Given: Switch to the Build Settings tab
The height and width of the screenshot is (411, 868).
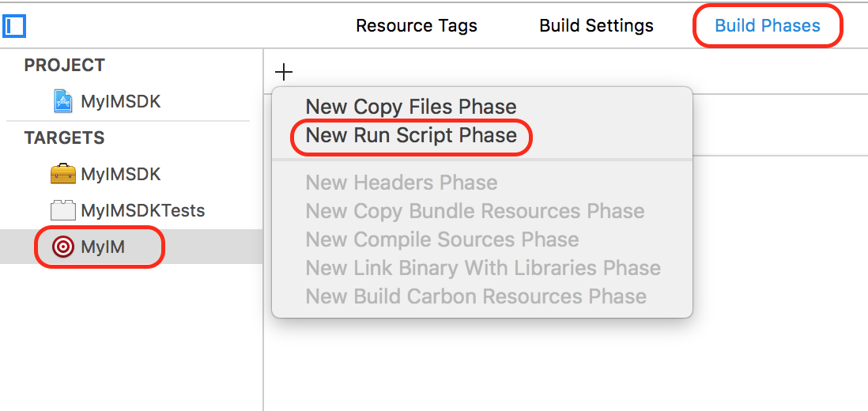Looking at the screenshot, I should 596,25.
